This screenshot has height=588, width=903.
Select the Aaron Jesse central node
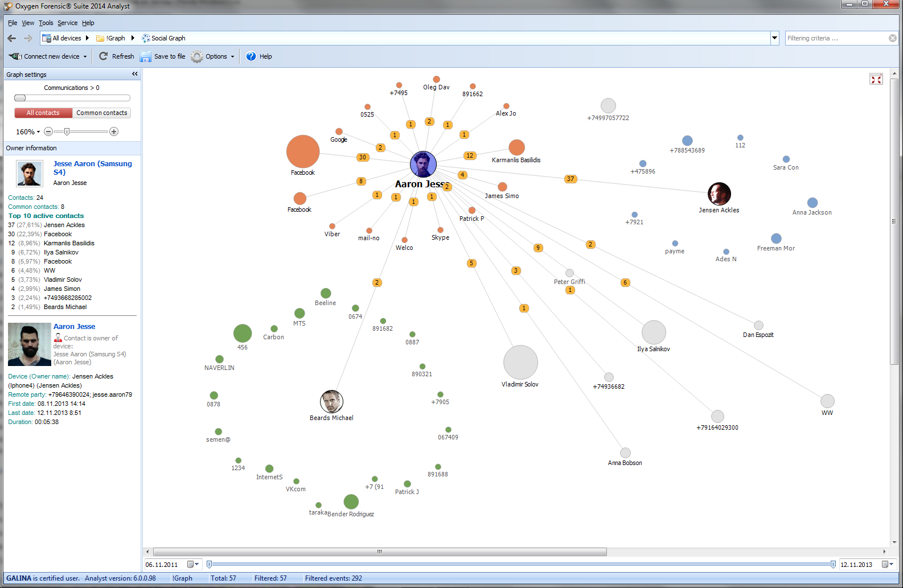[423, 165]
